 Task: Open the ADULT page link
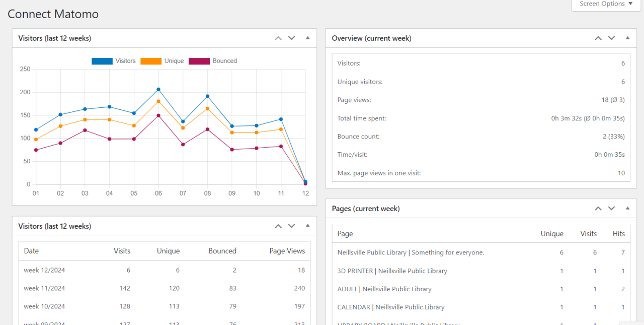coord(384,289)
